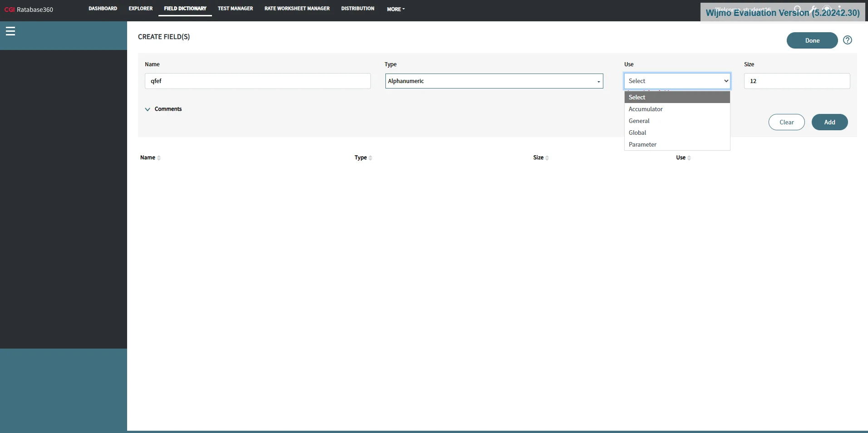Switch to the TEST MANAGER tab
The width and height of the screenshot is (868, 433).
pos(235,8)
